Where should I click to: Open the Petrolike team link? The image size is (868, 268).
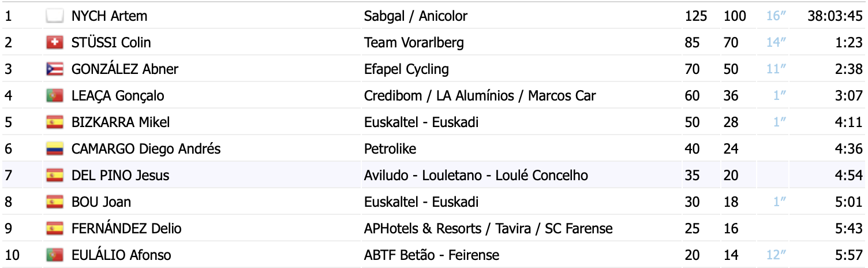click(390, 149)
